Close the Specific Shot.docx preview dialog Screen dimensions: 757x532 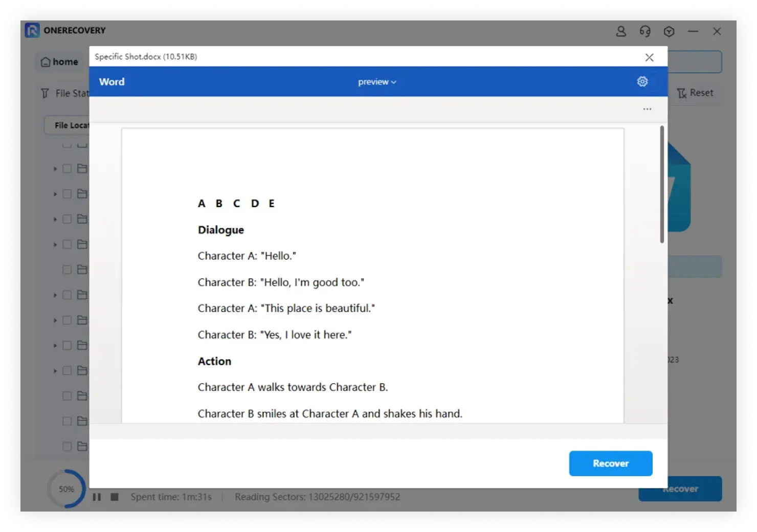649,57
